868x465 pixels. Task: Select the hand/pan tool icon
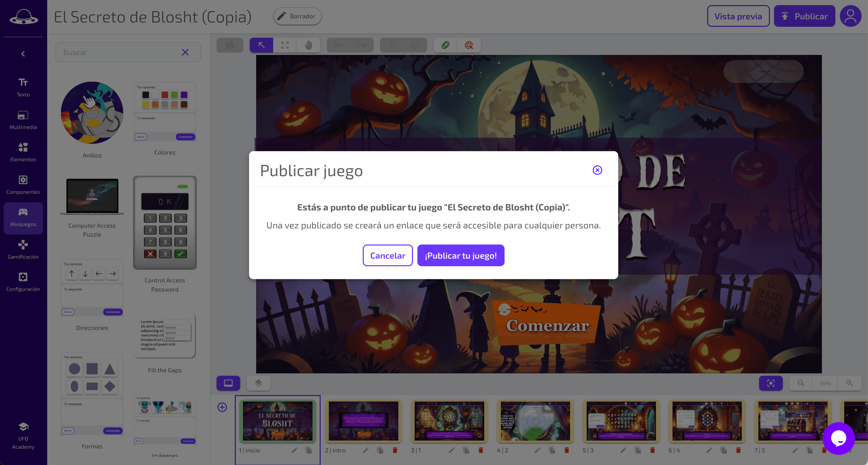pos(309,45)
